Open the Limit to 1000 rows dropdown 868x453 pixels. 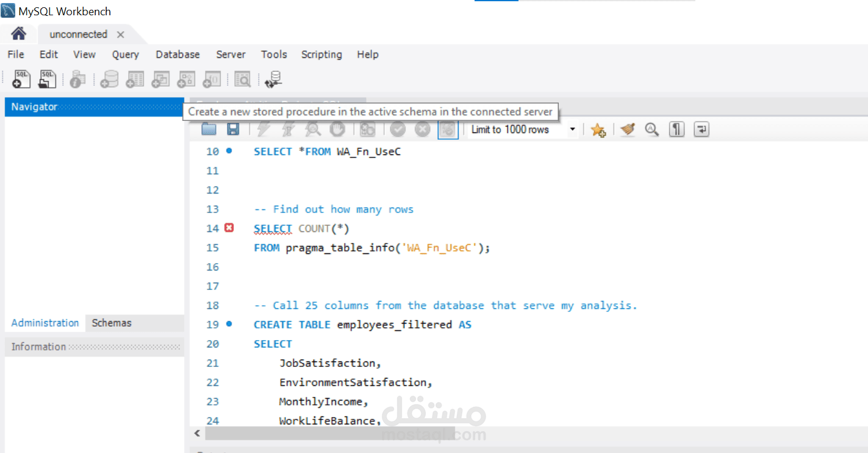pyautogui.click(x=523, y=129)
